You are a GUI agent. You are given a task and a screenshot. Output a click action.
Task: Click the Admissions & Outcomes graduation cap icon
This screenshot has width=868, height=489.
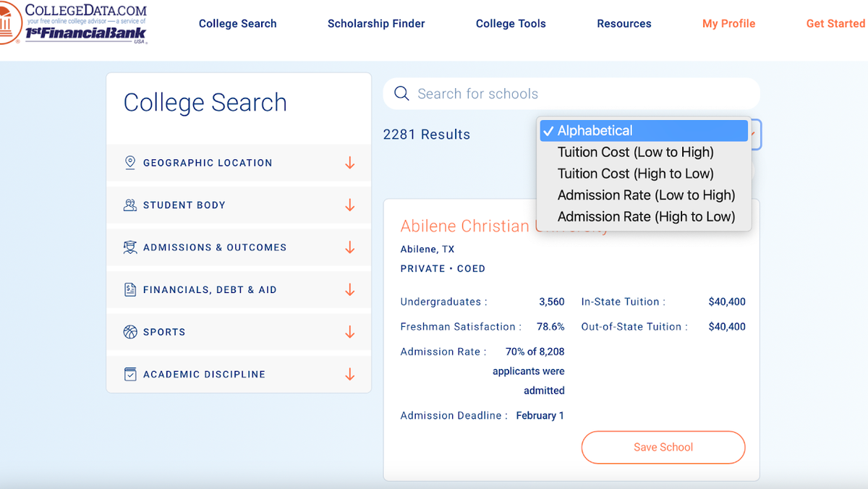click(131, 247)
